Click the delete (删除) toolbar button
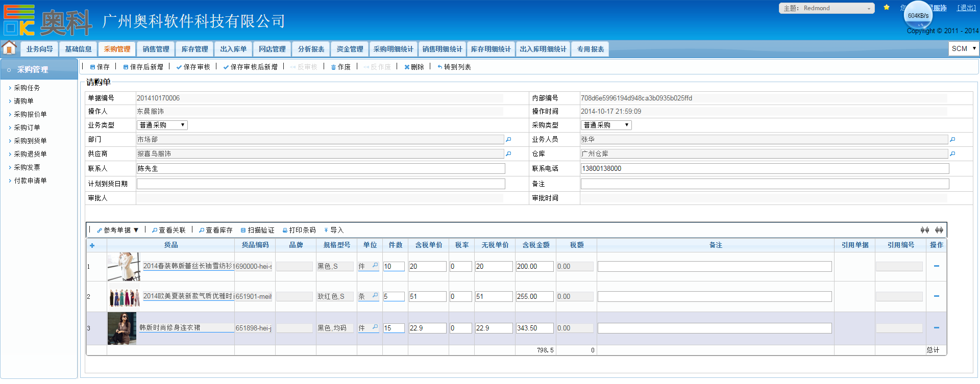Image resolution: width=980 pixels, height=384 pixels. pos(414,67)
